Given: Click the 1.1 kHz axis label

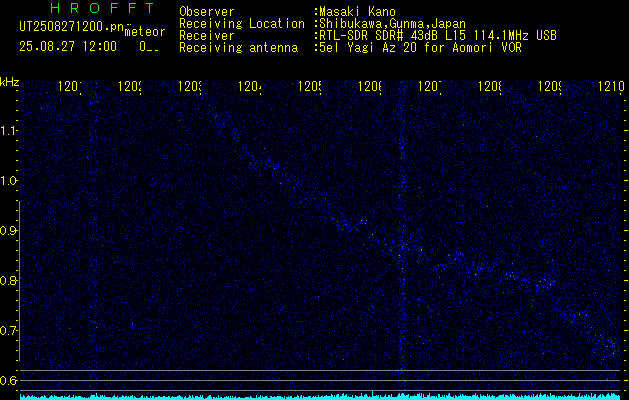Looking at the screenshot, I should [8, 131].
